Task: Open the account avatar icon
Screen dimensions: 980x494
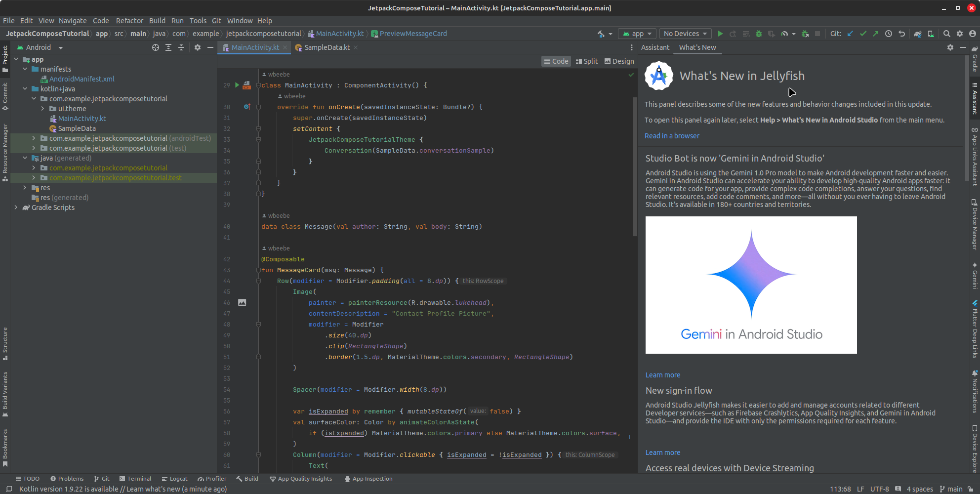Action: point(973,34)
